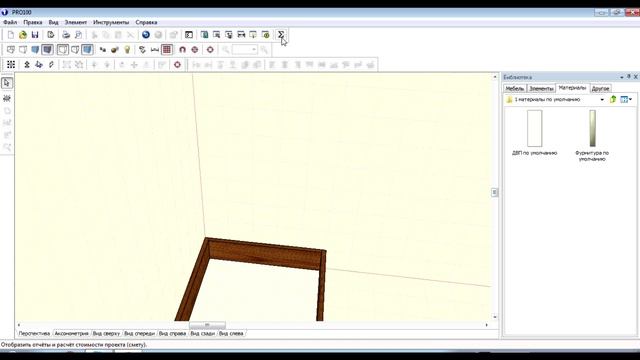
Task: Open room properties window icon after the undo group
Action: [189, 35]
